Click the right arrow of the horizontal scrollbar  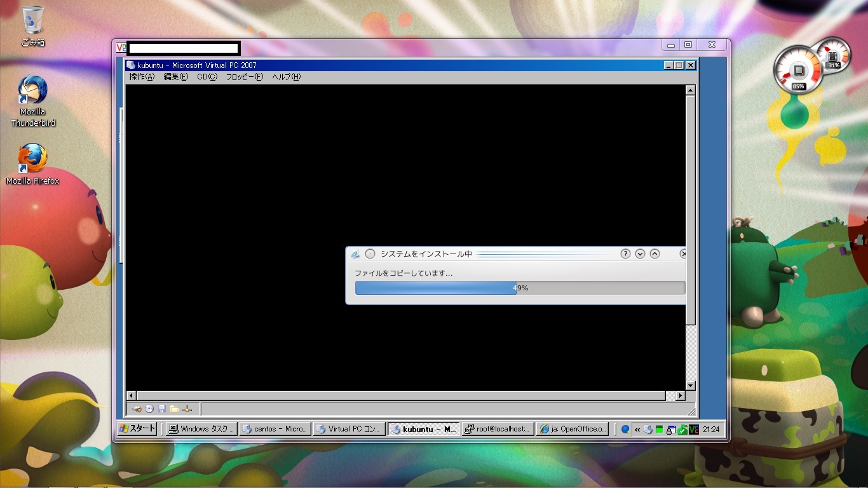click(x=681, y=396)
